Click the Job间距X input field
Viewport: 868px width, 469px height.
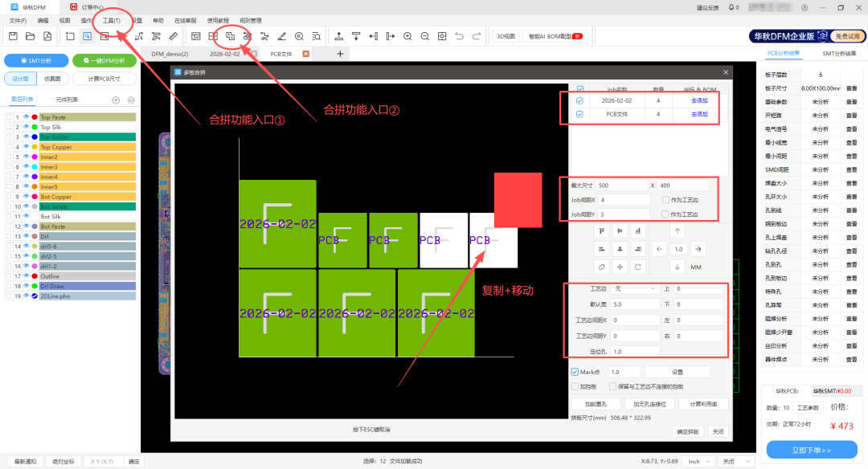(x=624, y=200)
